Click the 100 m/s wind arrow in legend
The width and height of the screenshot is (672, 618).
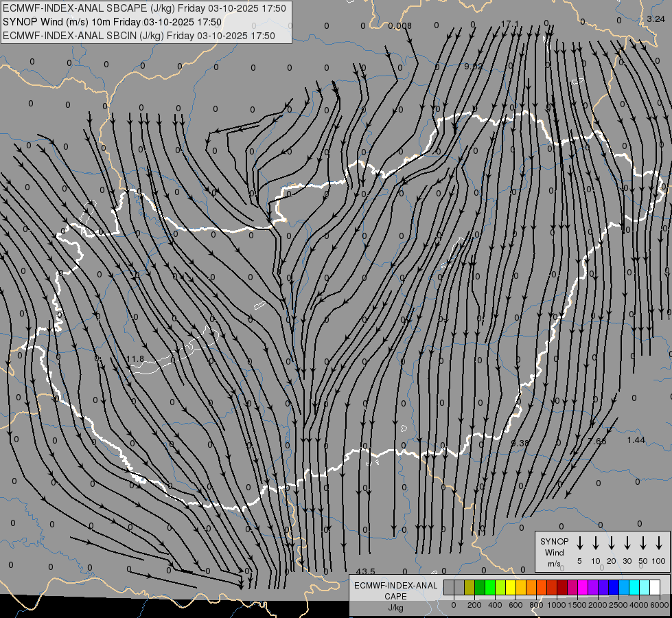(659, 543)
